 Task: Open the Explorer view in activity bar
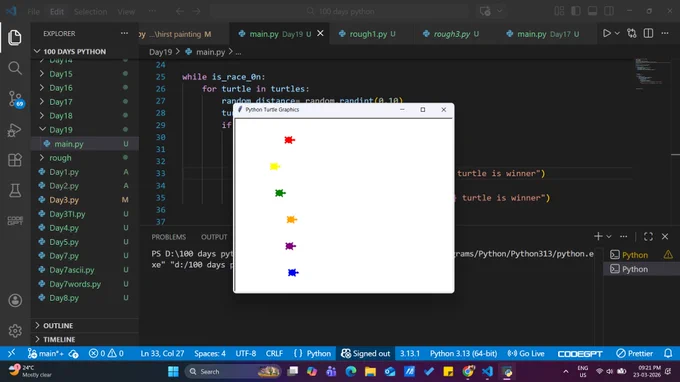point(15,37)
